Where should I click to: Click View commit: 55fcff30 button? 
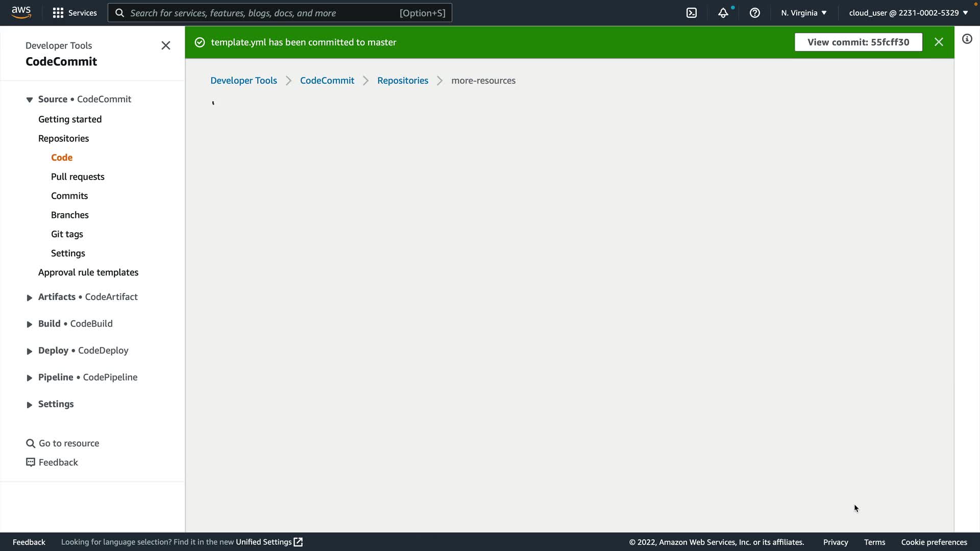858,42
